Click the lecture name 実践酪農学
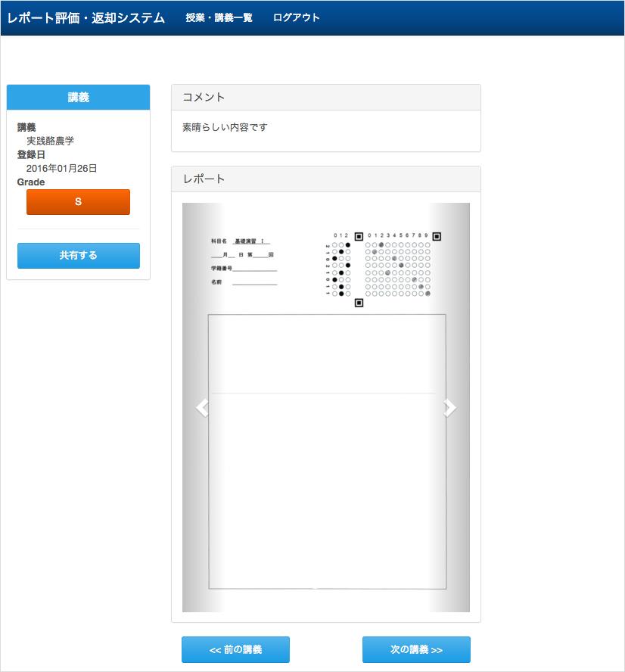 (51, 141)
